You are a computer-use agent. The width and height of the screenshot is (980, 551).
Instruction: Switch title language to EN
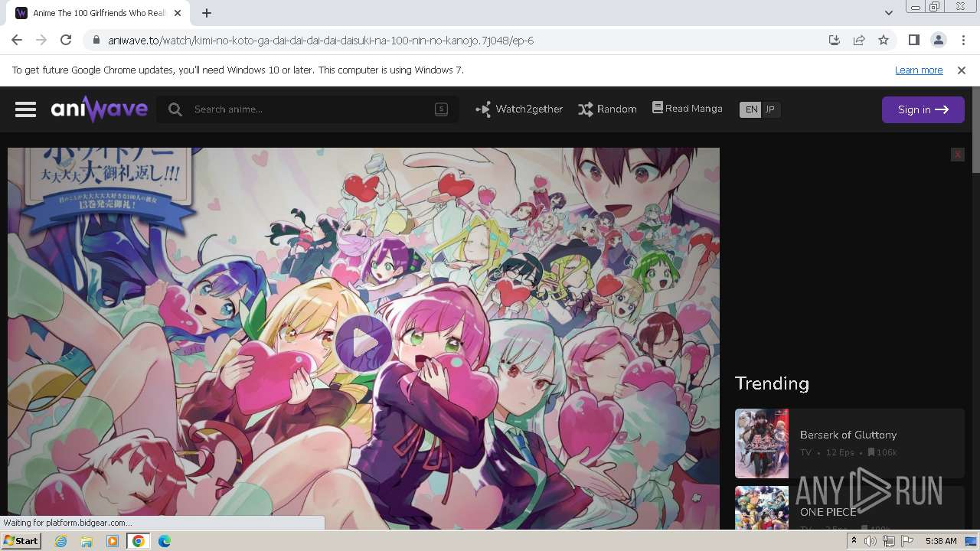click(751, 109)
